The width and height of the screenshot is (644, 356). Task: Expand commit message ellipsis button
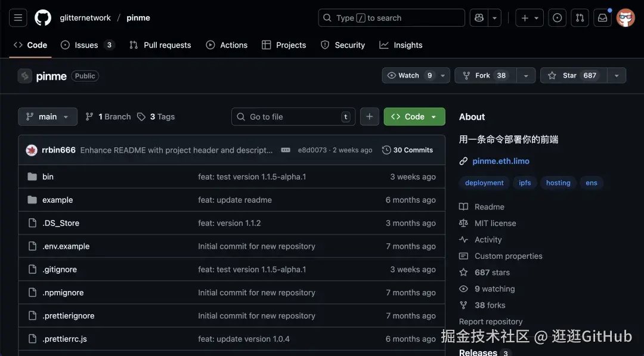coord(286,150)
